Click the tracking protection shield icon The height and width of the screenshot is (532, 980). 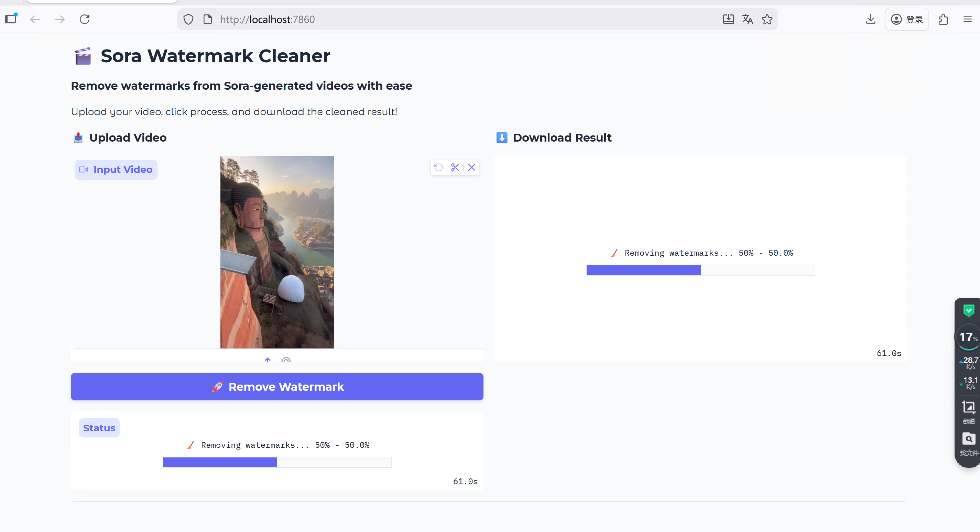(188, 19)
